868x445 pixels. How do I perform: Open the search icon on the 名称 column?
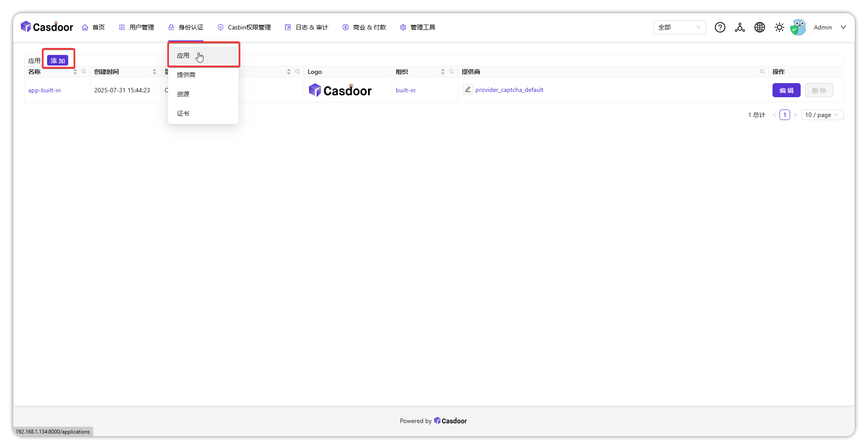point(85,71)
